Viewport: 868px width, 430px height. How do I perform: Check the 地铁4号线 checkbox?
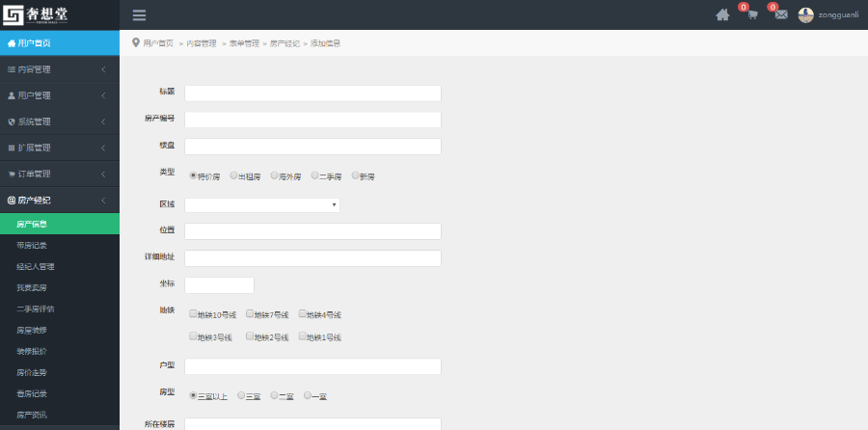point(302,313)
